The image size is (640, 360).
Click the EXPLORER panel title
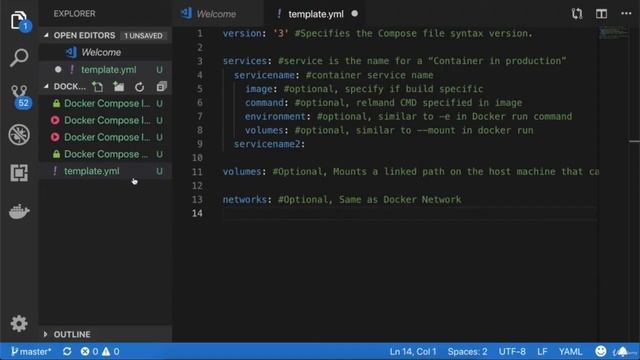pyautogui.click(x=74, y=13)
